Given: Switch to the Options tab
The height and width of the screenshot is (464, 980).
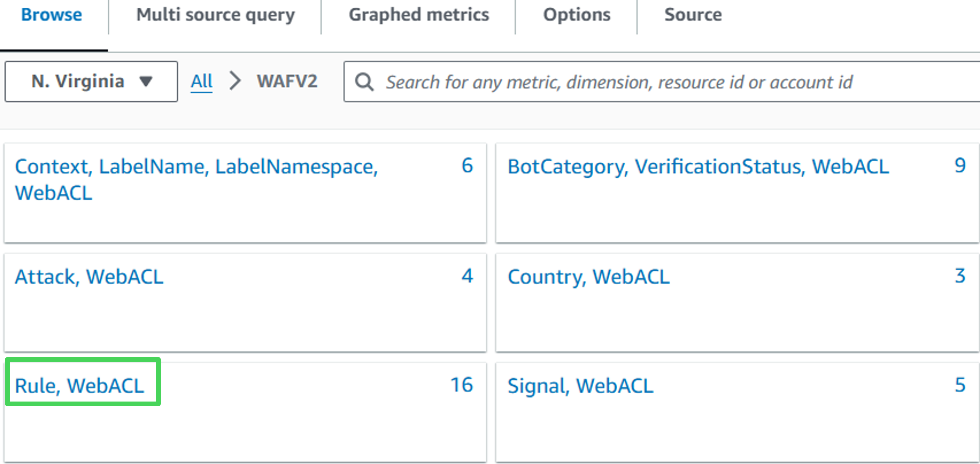Looking at the screenshot, I should click(x=576, y=15).
